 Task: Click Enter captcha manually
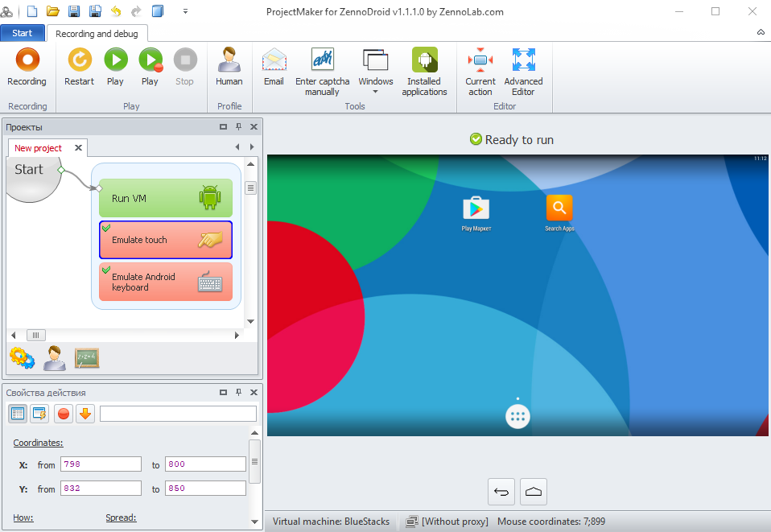click(322, 72)
